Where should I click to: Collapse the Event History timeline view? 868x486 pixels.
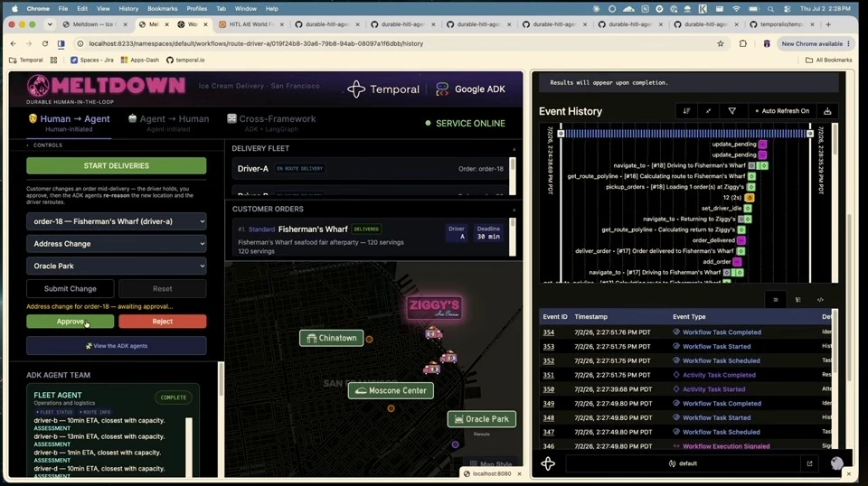pos(708,111)
